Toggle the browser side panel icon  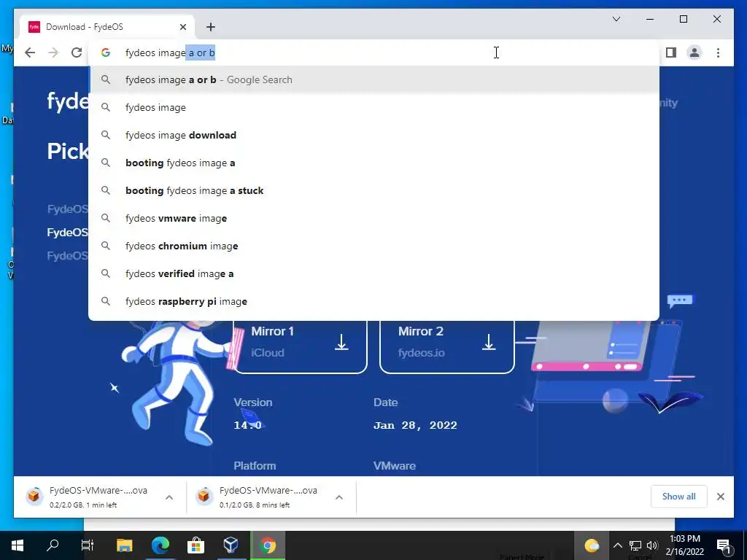click(671, 52)
